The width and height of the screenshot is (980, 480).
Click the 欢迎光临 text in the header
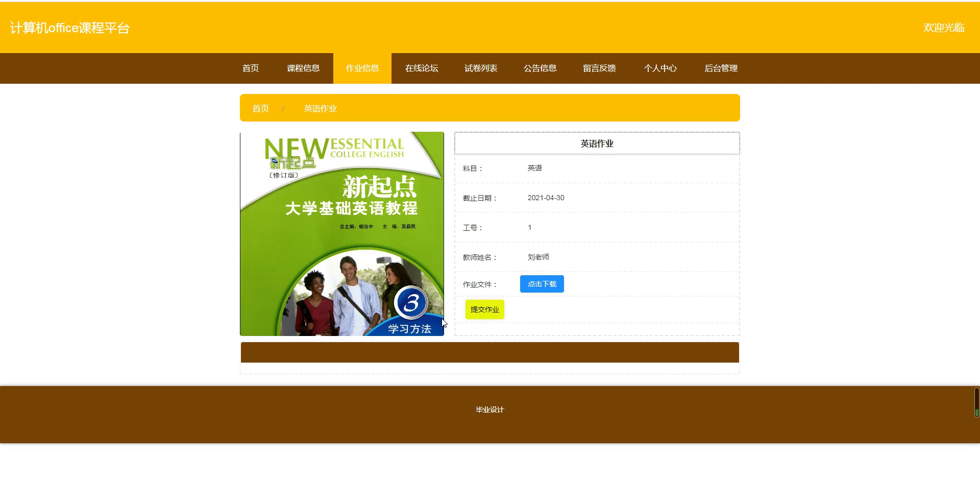pos(944,28)
